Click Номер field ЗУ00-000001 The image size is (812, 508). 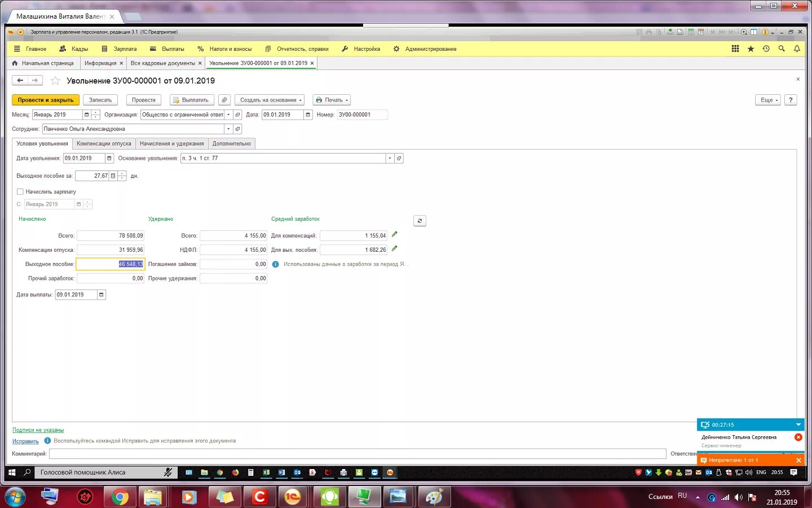(362, 115)
